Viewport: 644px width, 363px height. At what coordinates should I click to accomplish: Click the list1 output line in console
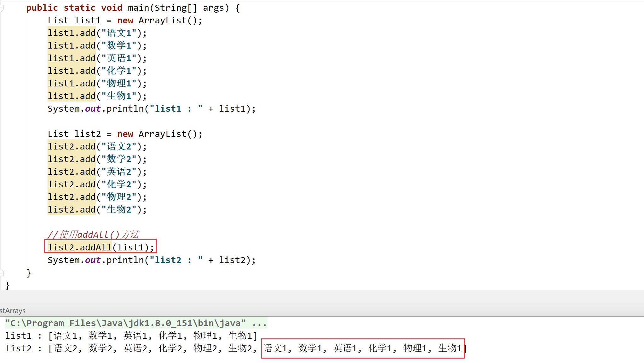tap(131, 336)
